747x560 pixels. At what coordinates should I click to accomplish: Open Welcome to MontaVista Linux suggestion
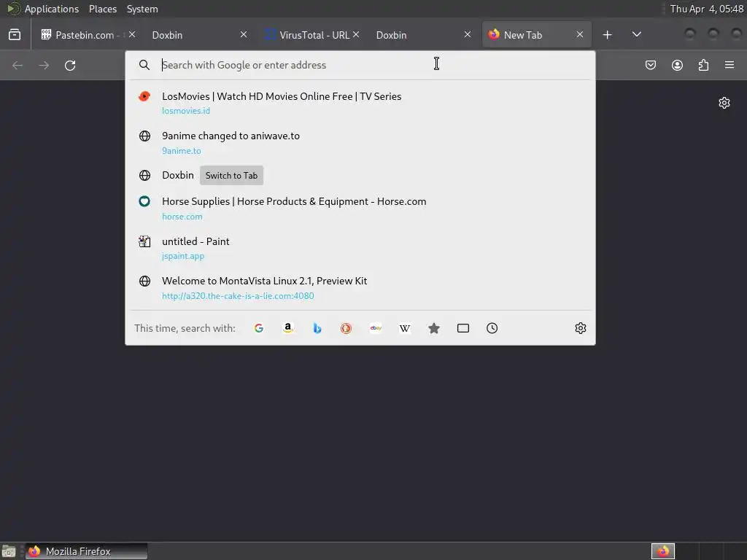pyautogui.click(x=360, y=287)
